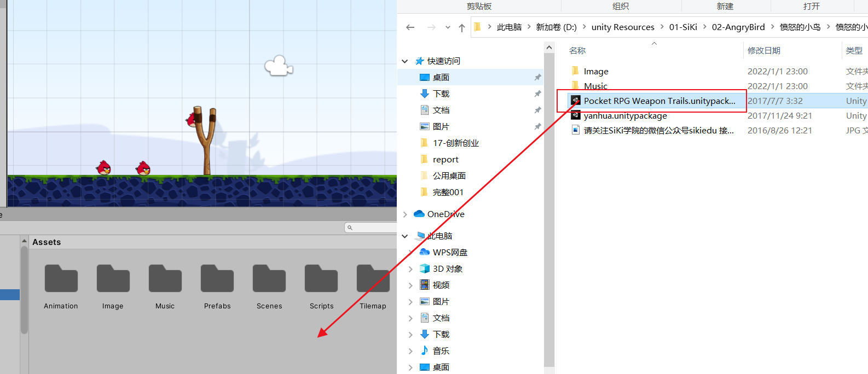Select 桌面 under quick access

(x=441, y=78)
